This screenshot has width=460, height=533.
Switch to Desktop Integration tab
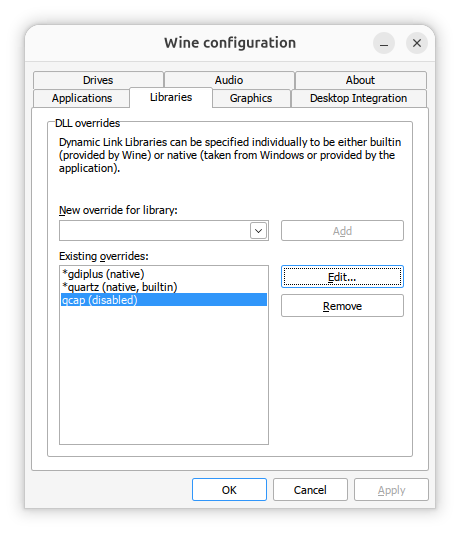tap(359, 98)
